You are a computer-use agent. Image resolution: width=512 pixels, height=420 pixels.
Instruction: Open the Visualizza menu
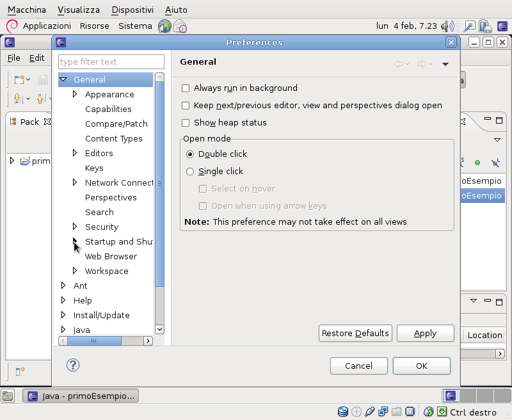point(79,10)
